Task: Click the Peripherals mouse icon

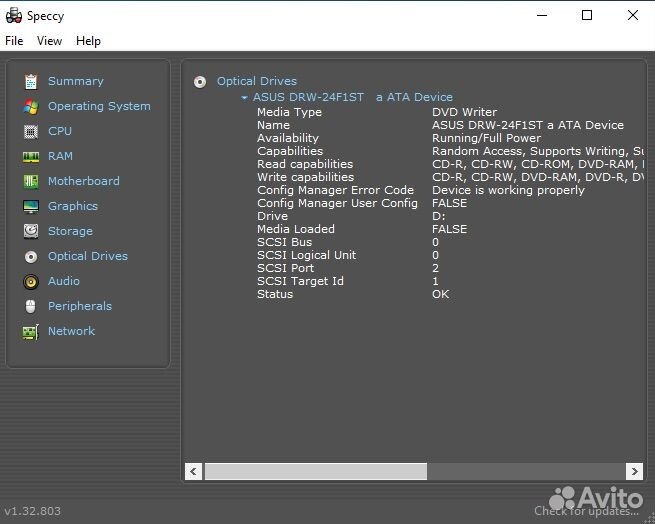Action: click(x=31, y=306)
